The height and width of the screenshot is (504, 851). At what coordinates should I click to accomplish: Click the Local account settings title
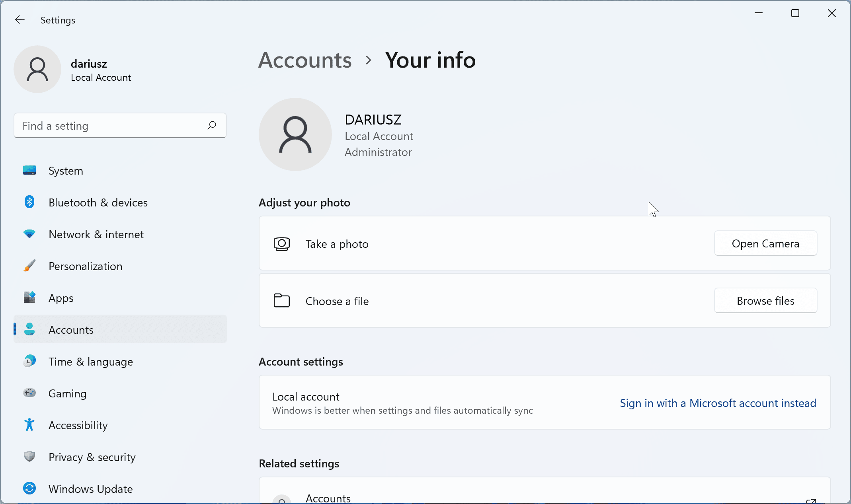click(x=306, y=397)
